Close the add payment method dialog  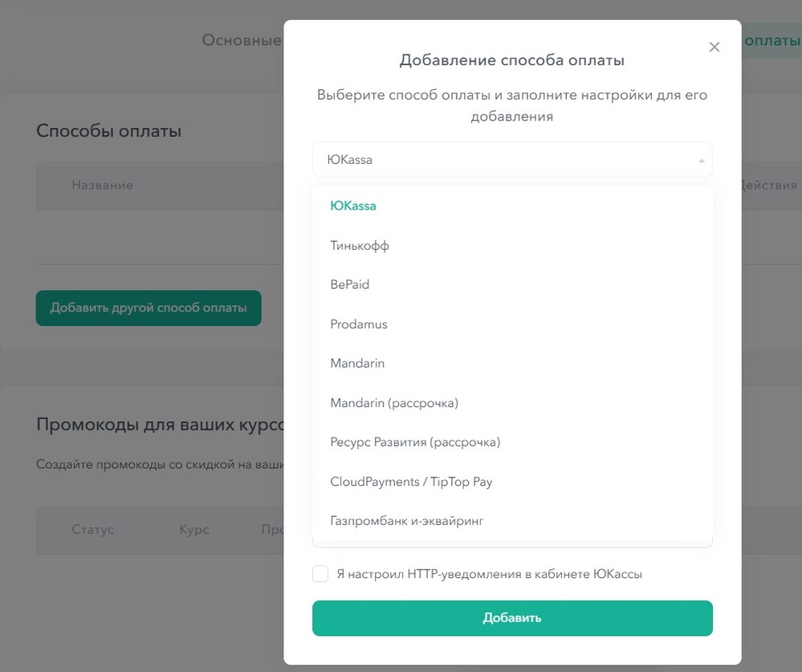tap(714, 47)
